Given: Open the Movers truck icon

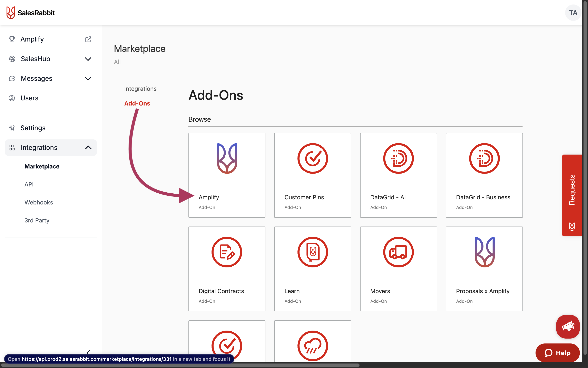Looking at the screenshot, I should [399, 252].
